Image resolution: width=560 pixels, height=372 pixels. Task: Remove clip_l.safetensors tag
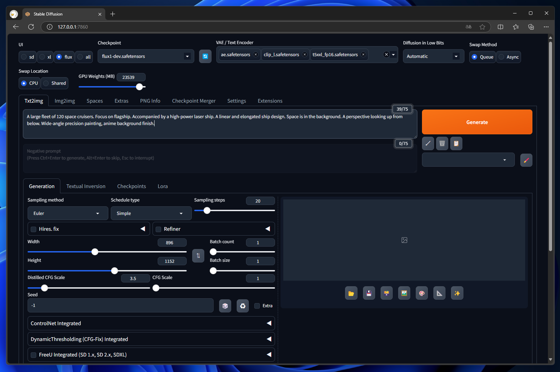click(x=304, y=55)
